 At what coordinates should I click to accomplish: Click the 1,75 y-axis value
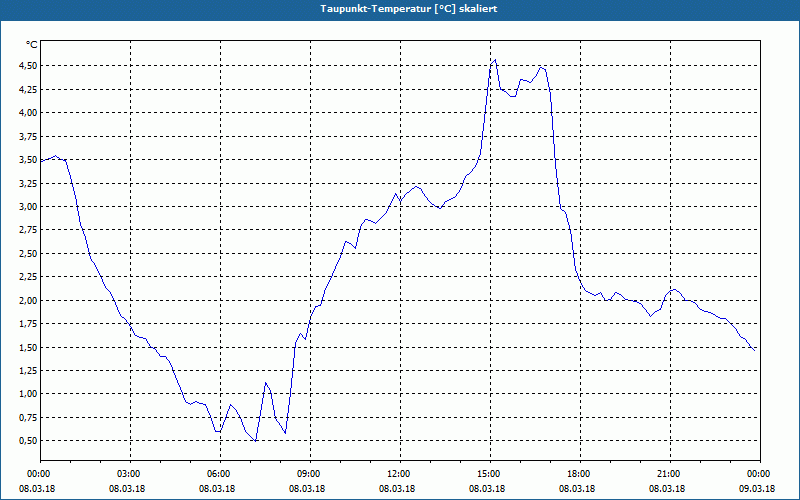click(x=29, y=324)
